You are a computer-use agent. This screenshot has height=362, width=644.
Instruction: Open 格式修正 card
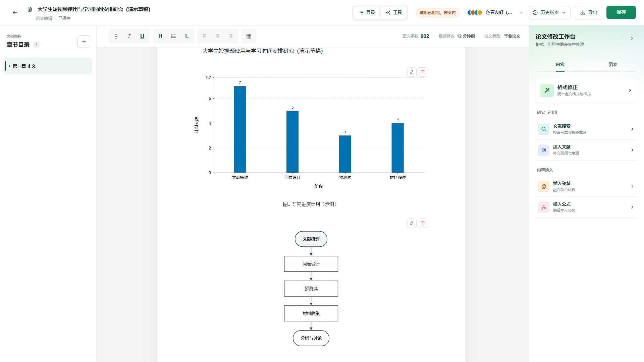[x=586, y=90]
